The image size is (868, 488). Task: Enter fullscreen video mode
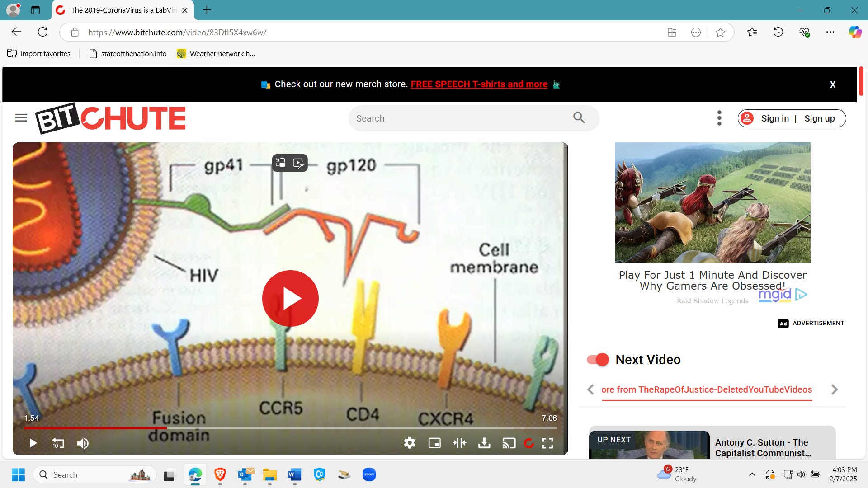pos(547,443)
